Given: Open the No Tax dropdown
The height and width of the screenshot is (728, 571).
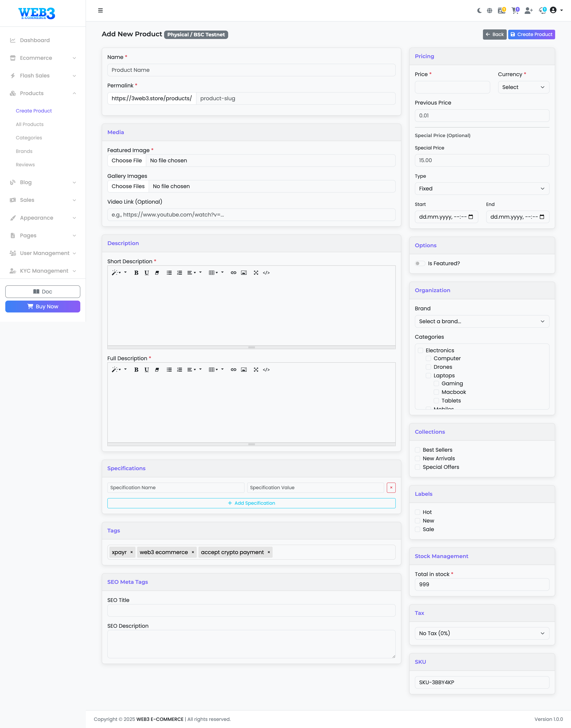Looking at the screenshot, I should (x=481, y=634).
